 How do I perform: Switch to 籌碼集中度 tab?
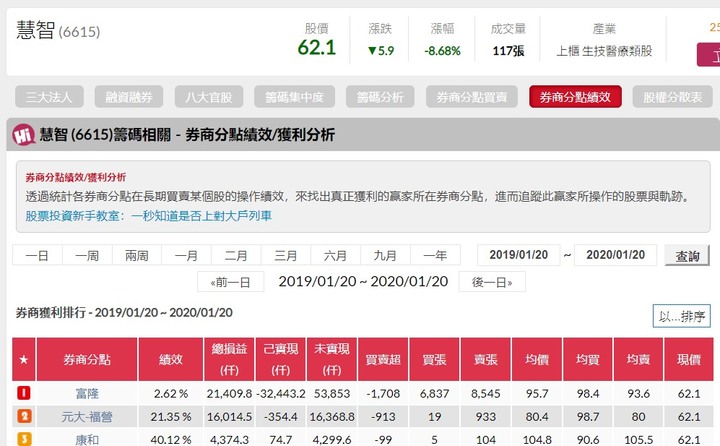click(x=294, y=97)
